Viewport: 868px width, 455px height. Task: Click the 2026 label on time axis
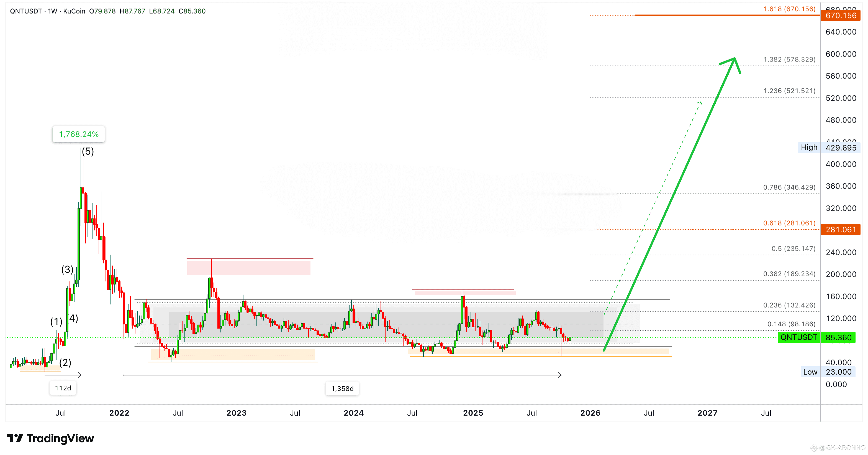click(x=590, y=413)
